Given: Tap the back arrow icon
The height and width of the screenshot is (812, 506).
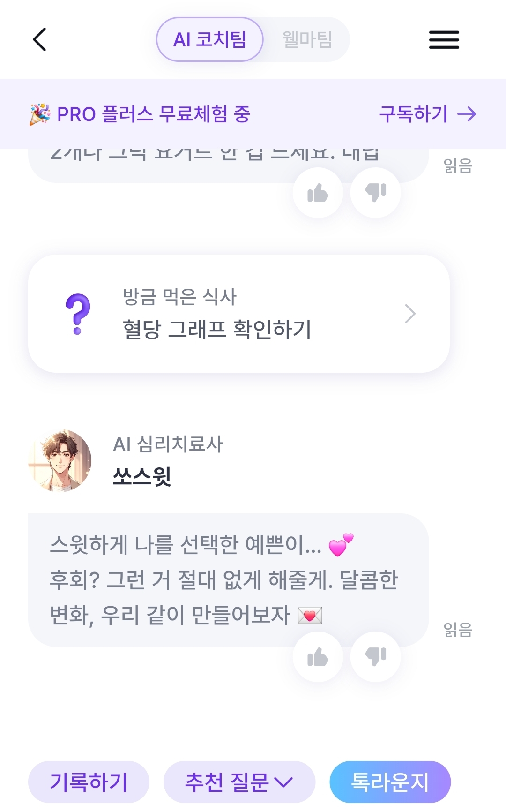Looking at the screenshot, I should (40, 39).
